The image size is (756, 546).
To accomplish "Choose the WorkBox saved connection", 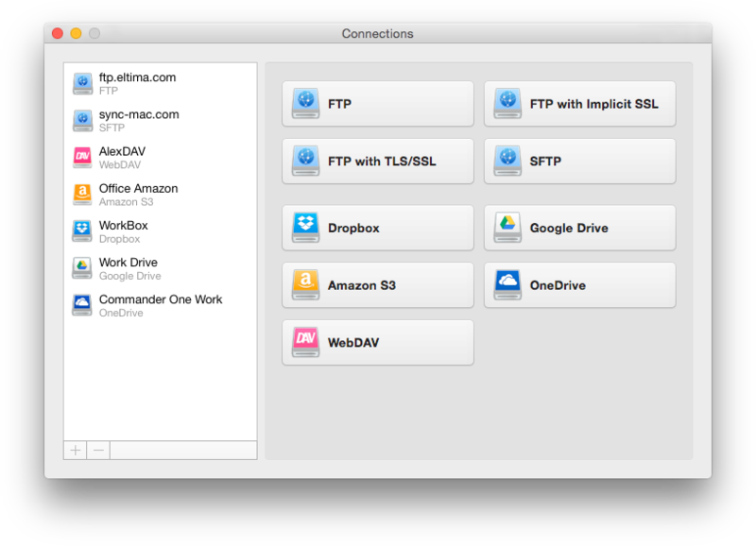I will 160,231.
